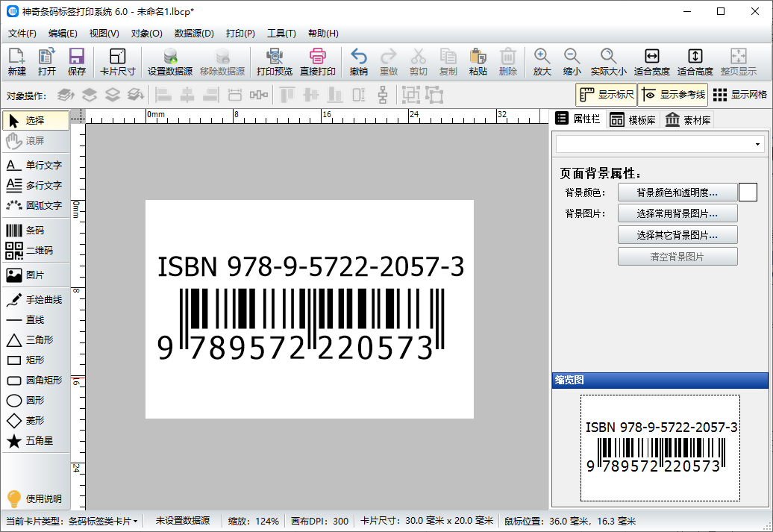
Task: Select the 手绘曲线 freehand curve tool
Action: click(36, 300)
